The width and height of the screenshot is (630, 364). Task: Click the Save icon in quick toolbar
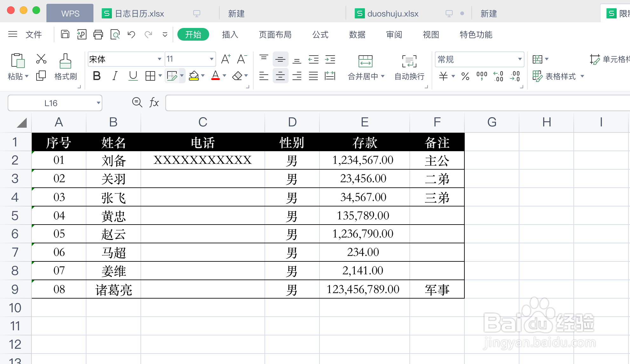[65, 34]
